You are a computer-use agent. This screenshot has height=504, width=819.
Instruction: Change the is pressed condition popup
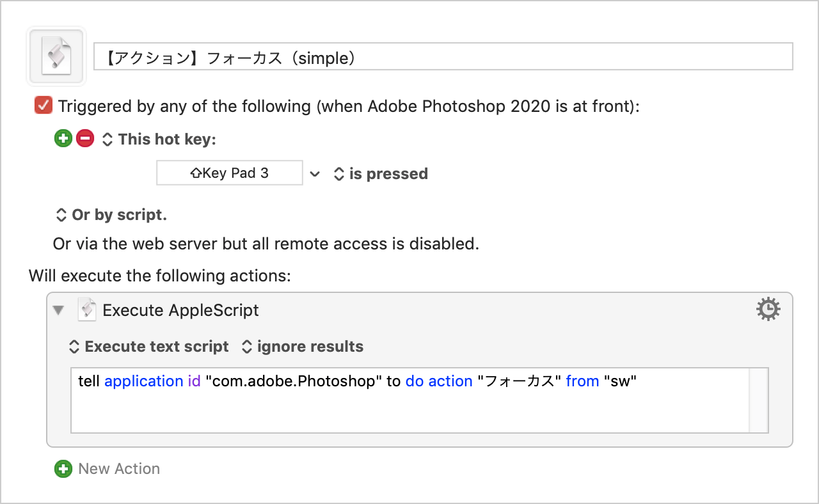pos(381,173)
